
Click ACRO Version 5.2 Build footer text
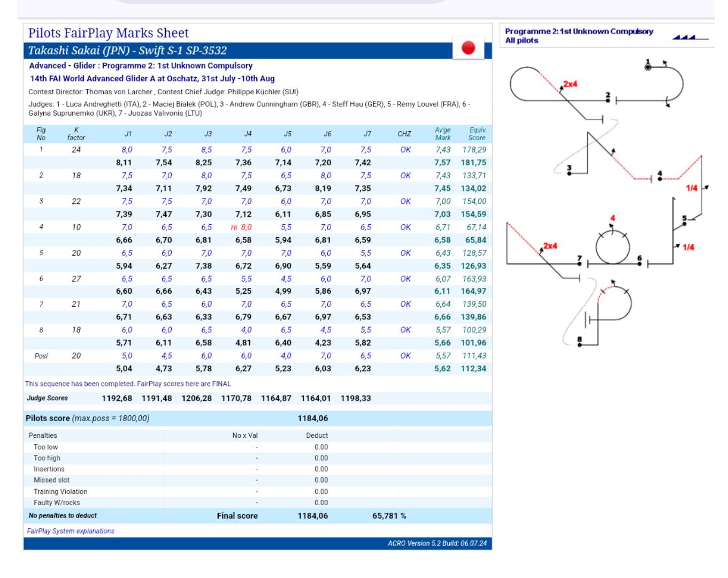pos(437,543)
